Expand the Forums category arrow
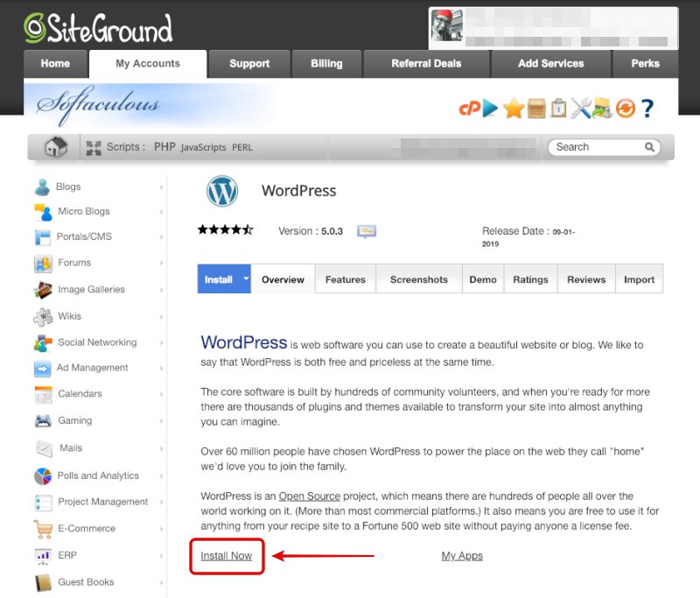Viewport: 700px width, 598px height. point(161,263)
